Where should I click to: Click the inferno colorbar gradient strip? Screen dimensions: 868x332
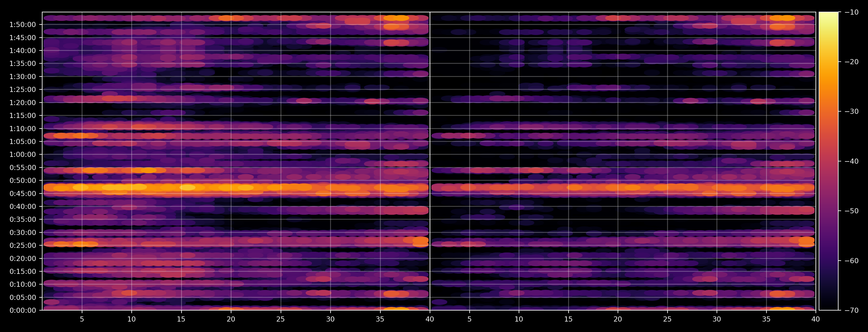click(829, 161)
